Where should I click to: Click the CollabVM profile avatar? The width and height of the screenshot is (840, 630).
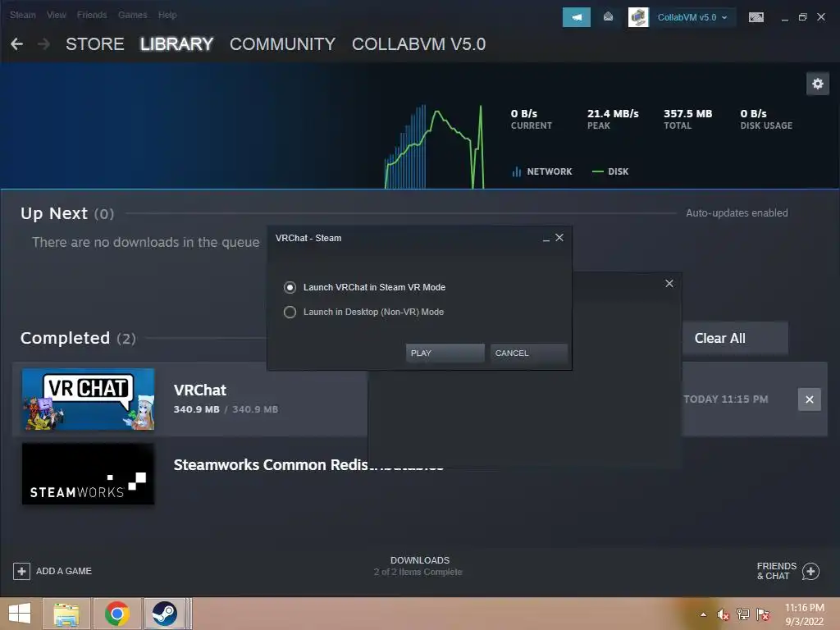638,17
